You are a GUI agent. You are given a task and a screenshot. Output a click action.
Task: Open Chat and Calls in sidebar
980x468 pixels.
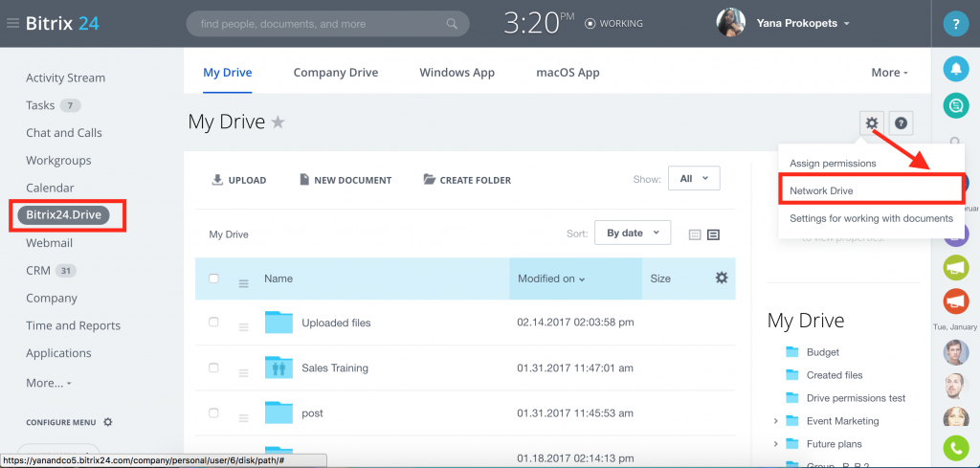pyautogui.click(x=64, y=133)
